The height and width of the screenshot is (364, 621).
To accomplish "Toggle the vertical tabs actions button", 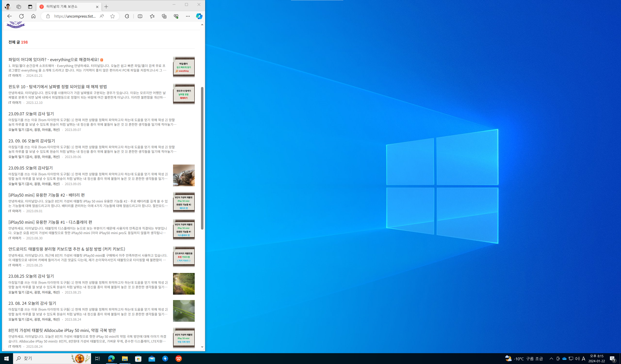I will pyautogui.click(x=30, y=7).
